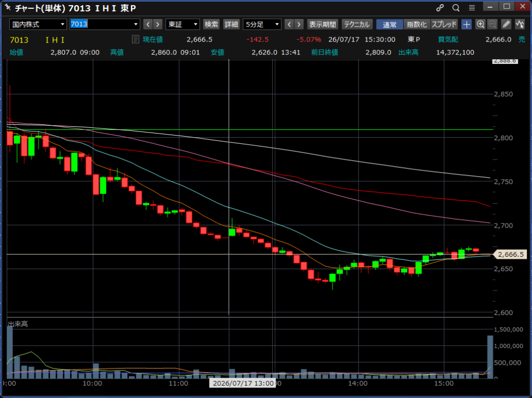Select the pencil drawing tool

click(x=506, y=24)
